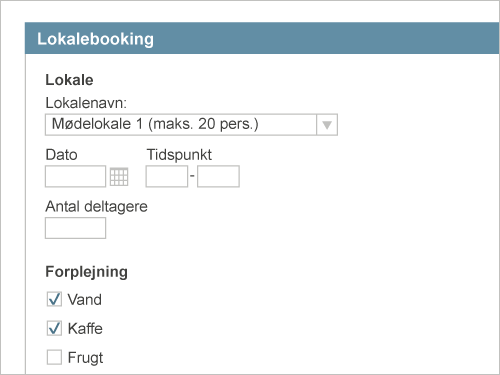Viewport: 500px width, 375px height.
Task: Click the Frugt label text
Action: click(85, 358)
